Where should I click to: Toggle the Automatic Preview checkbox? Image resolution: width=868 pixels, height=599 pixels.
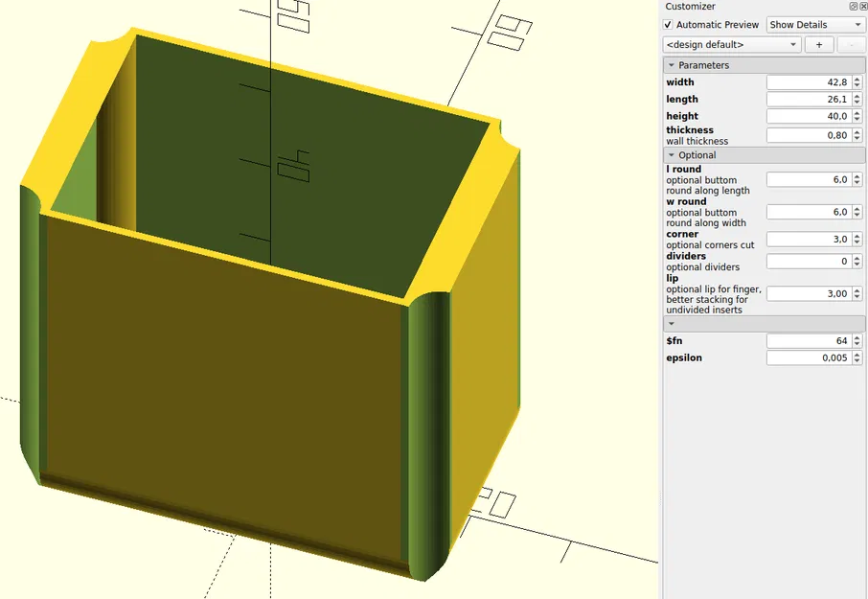[x=669, y=24]
